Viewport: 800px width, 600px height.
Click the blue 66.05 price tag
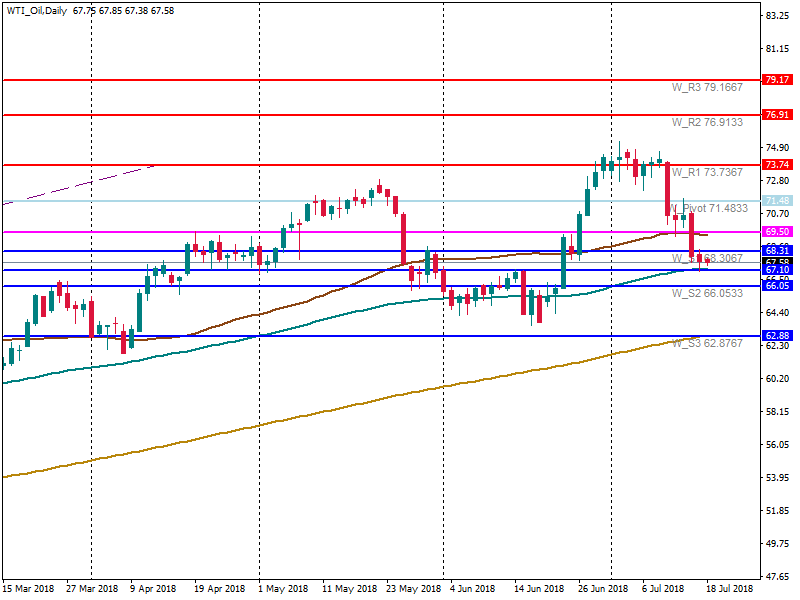(777, 286)
